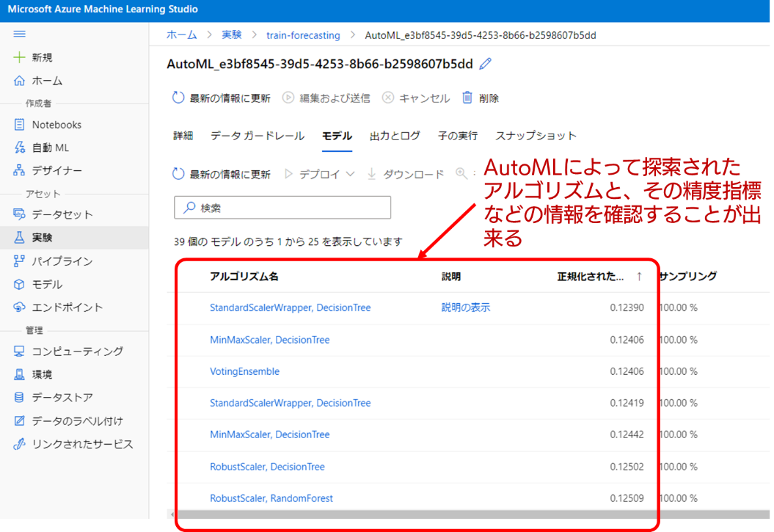Open StandardScalerWrapper, DecisionTree model scoring 0.12390

291,307
